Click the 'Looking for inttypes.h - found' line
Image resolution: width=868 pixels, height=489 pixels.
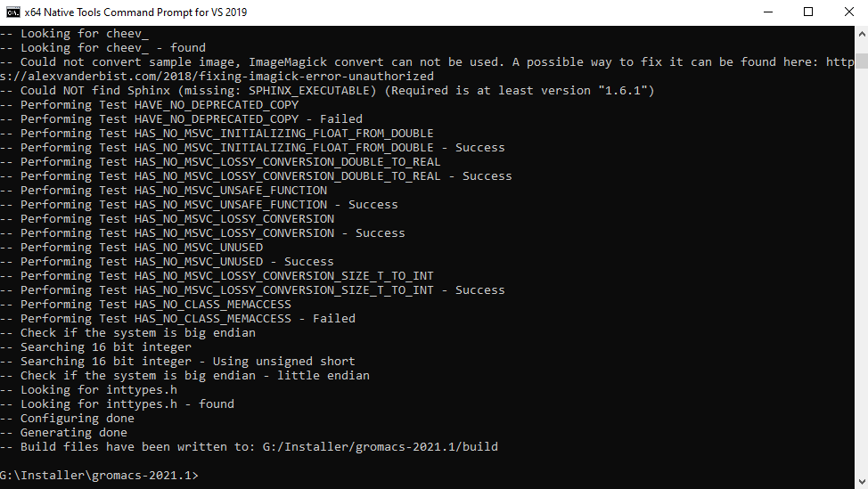118,403
